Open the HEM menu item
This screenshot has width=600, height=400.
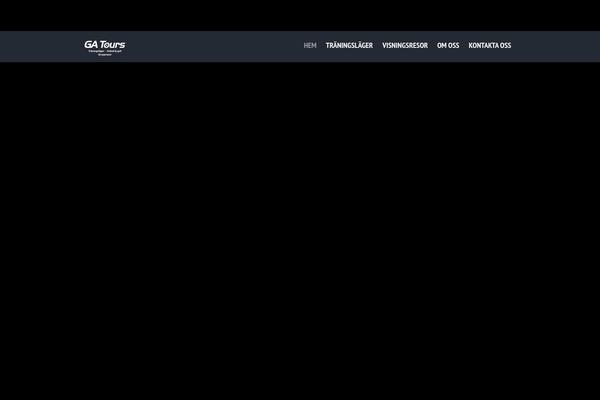(x=310, y=46)
